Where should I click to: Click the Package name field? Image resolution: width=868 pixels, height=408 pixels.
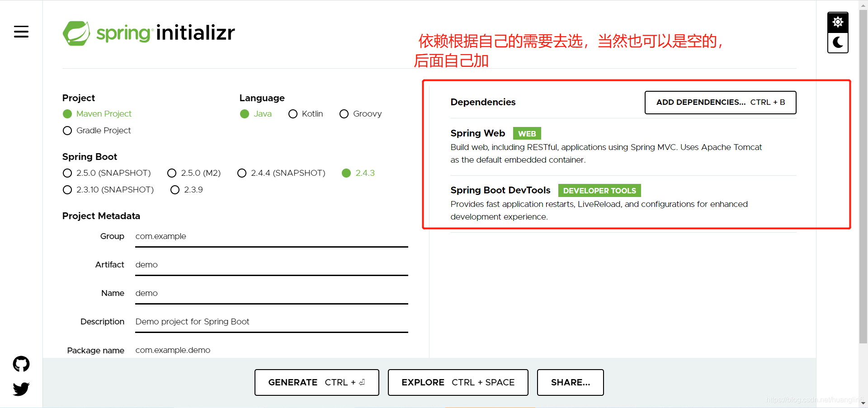pos(272,350)
